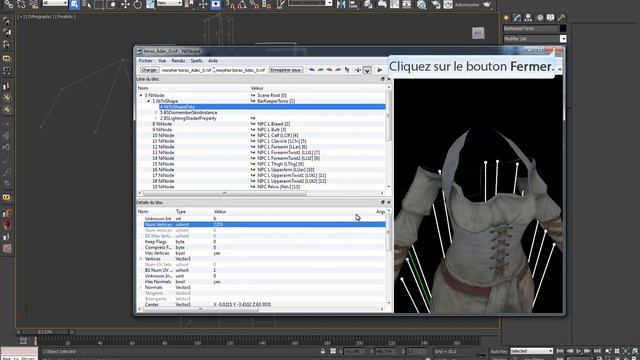Image resolution: width=640 pixels, height=360 pixels.
Task: Select the 19 NiNode NPC Pelvis row
Action: [x=262, y=187]
